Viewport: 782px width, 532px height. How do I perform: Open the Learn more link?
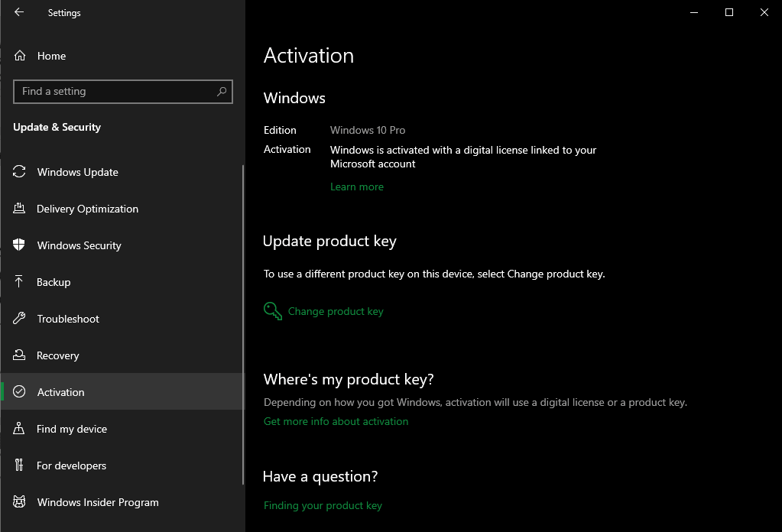pyautogui.click(x=356, y=187)
